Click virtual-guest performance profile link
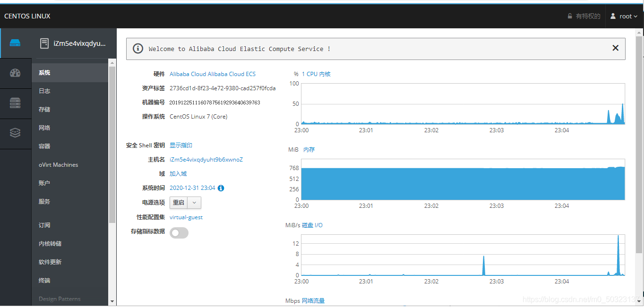This screenshot has width=644, height=308. (186, 217)
